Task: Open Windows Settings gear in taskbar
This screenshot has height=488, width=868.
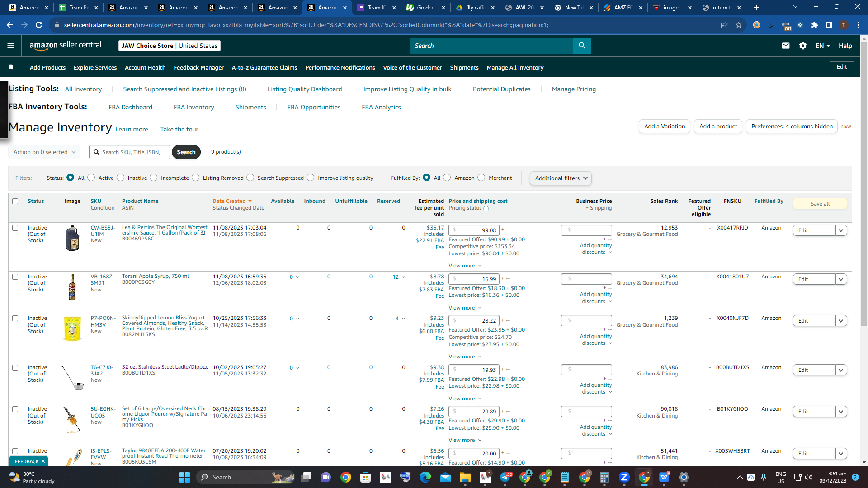Action: coord(684,477)
